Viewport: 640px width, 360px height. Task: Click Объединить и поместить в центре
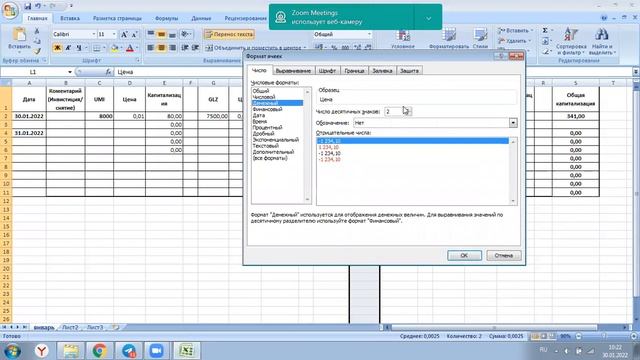255,48
